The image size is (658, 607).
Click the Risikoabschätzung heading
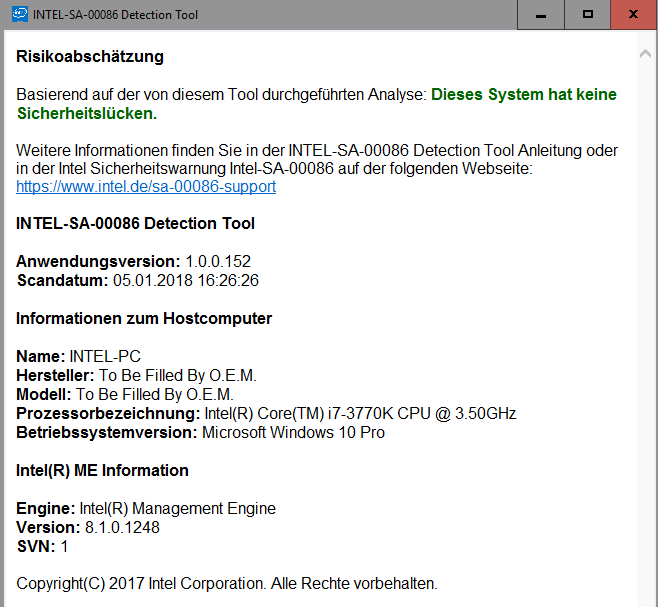(x=90, y=57)
